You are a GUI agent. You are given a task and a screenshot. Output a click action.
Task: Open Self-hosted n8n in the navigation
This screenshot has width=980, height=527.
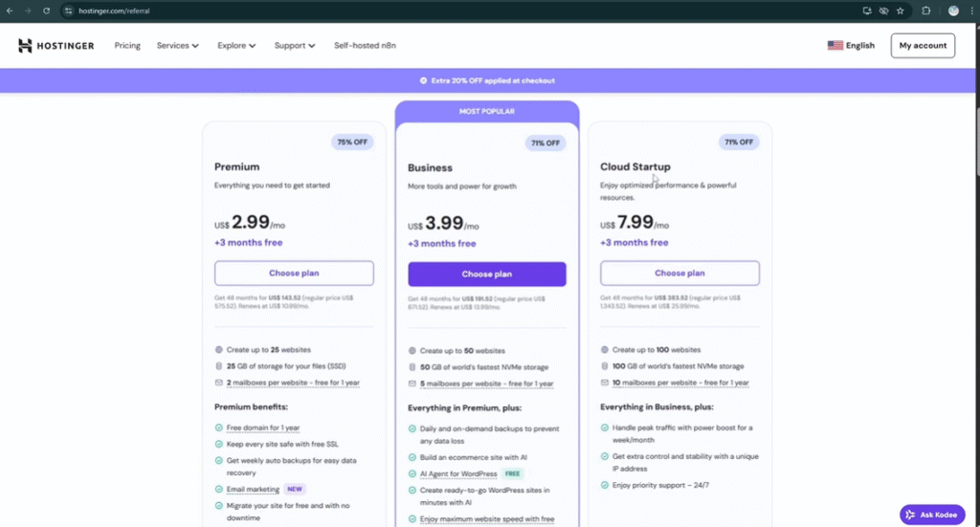[365, 46]
